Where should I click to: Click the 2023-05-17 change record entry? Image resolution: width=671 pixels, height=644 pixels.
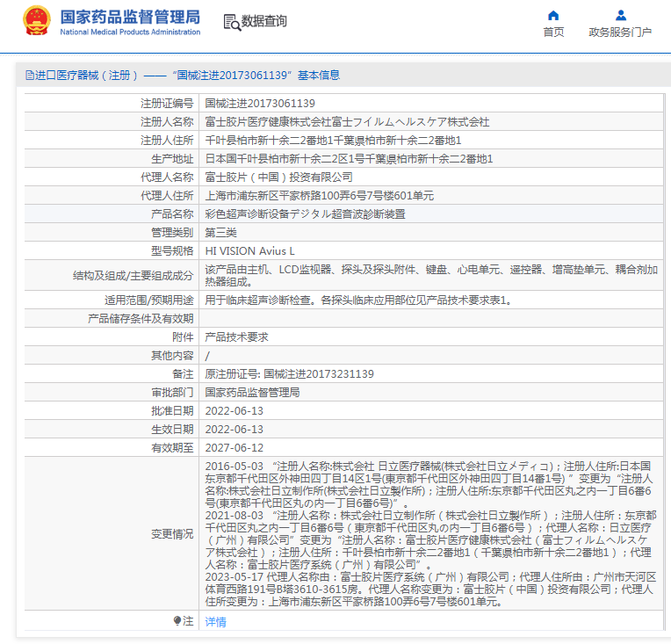point(430,590)
